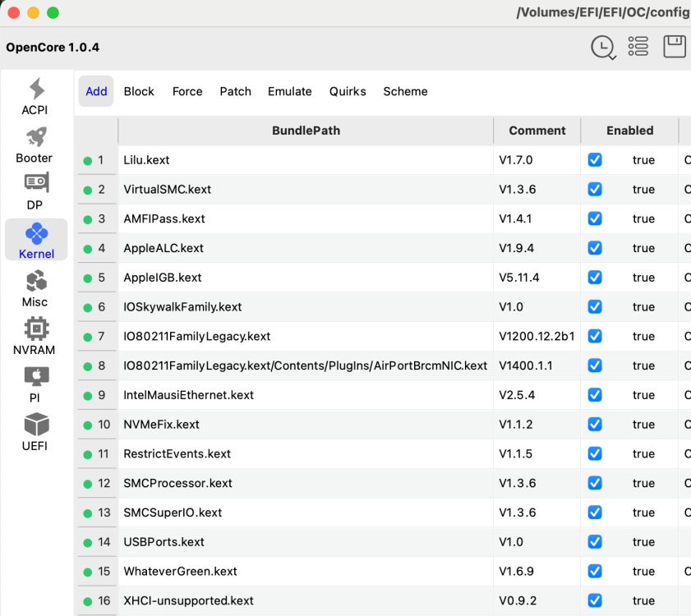
Task: Switch to the Quirks tab
Action: 348,91
